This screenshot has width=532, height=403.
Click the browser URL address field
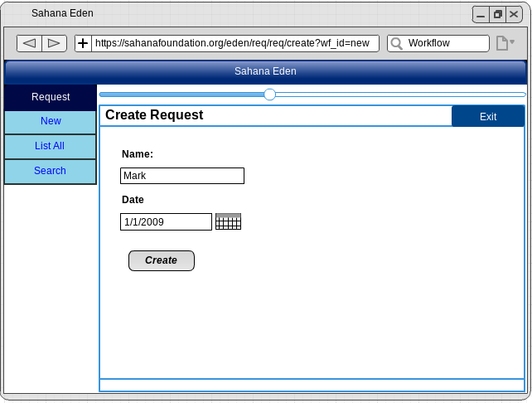pyautogui.click(x=235, y=43)
